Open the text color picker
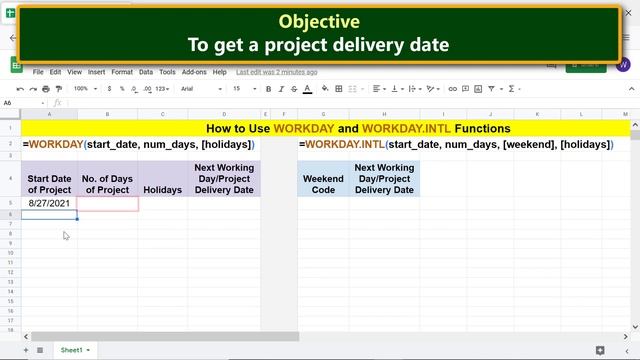 coord(307,89)
